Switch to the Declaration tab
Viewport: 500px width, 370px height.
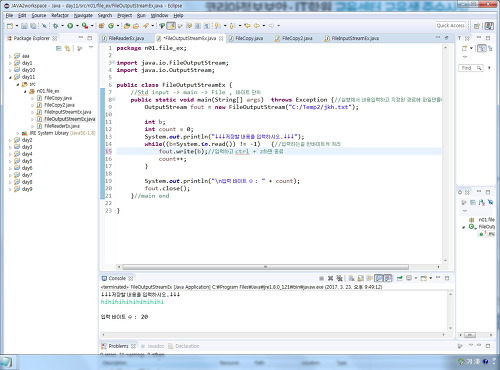pos(184,346)
